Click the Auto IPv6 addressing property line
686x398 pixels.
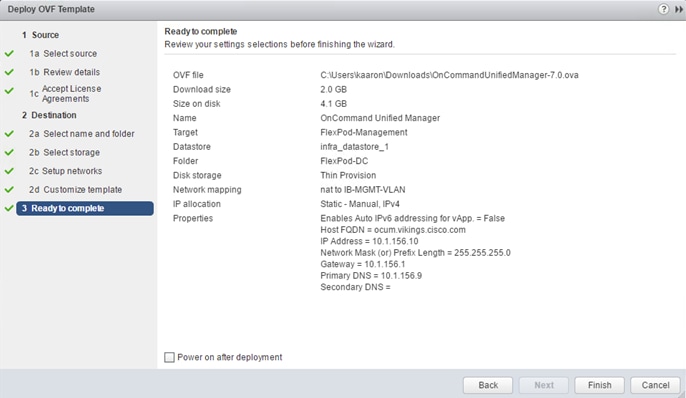[x=413, y=218]
